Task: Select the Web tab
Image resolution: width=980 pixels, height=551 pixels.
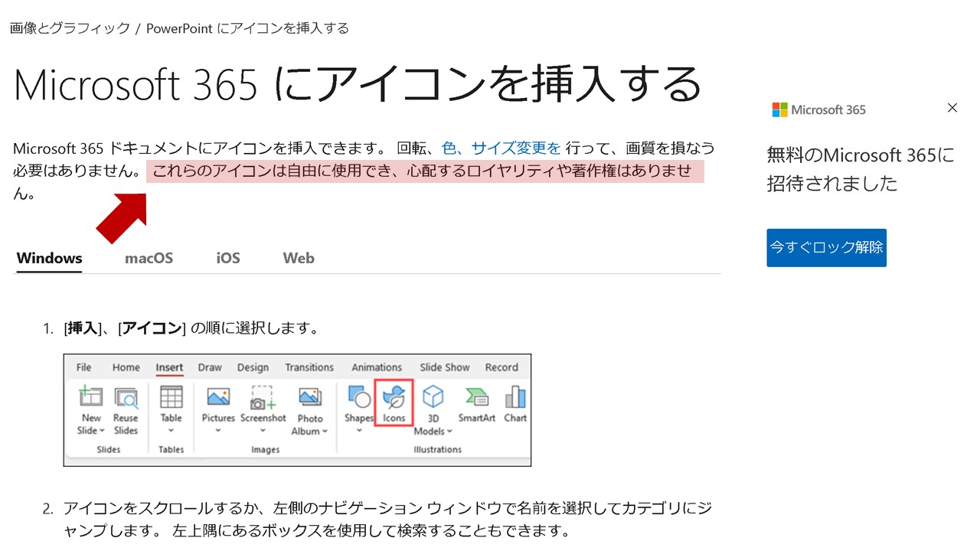Action: 299,258
